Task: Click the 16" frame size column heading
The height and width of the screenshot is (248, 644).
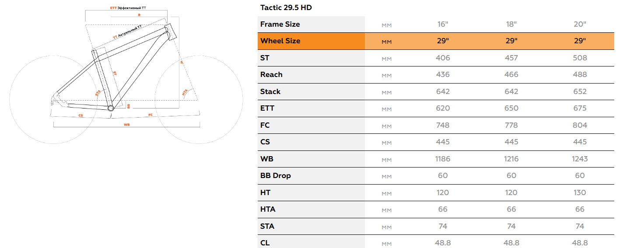Action: [443, 24]
